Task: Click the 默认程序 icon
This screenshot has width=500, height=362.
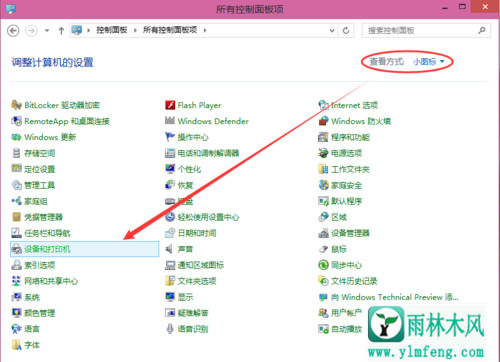Action: (323, 201)
